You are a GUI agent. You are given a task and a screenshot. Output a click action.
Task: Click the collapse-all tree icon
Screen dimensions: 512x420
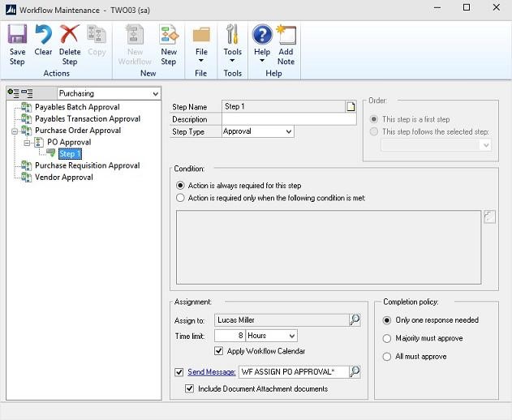27,93
